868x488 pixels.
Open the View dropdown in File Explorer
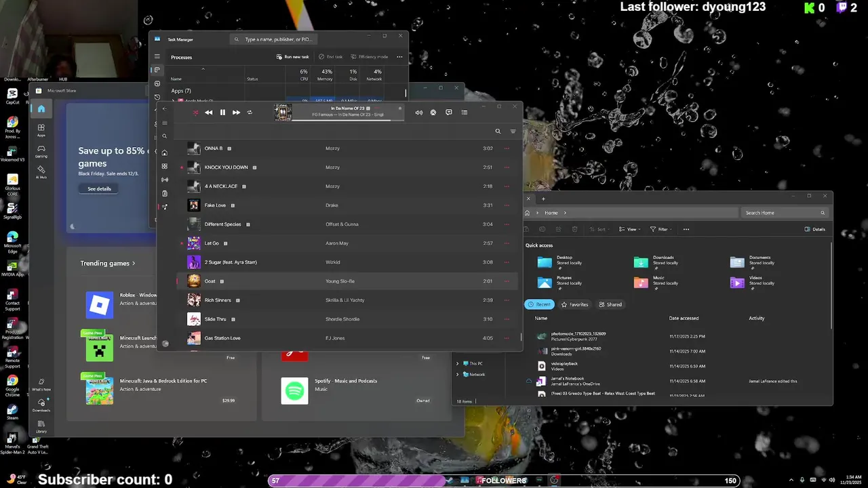point(631,229)
